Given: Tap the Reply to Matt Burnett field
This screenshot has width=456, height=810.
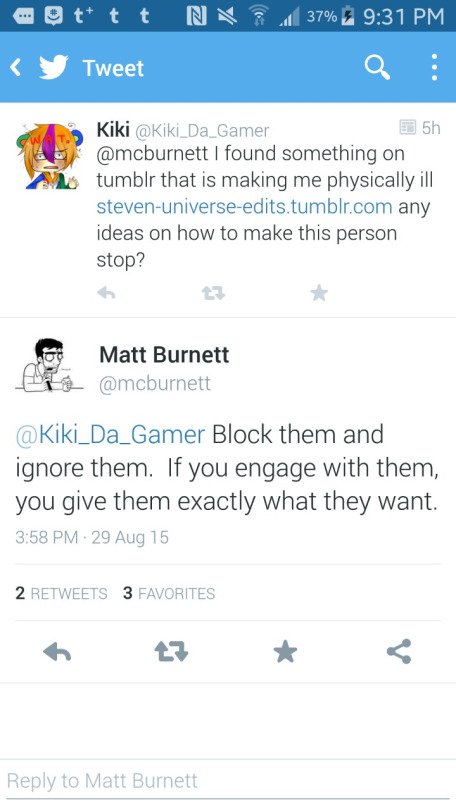Looking at the screenshot, I should click(x=228, y=781).
